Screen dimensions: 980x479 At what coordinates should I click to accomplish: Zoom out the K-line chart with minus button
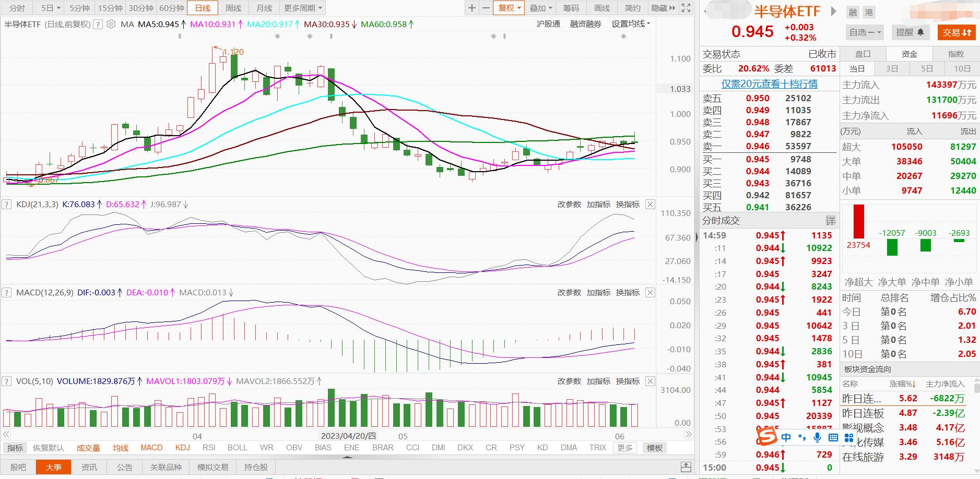[486, 8]
